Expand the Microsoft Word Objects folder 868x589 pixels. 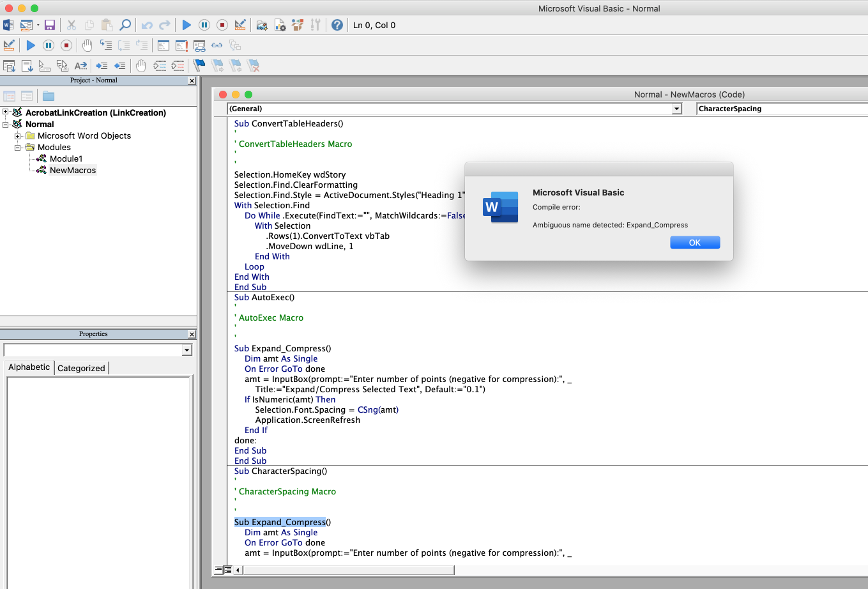(18, 135)
